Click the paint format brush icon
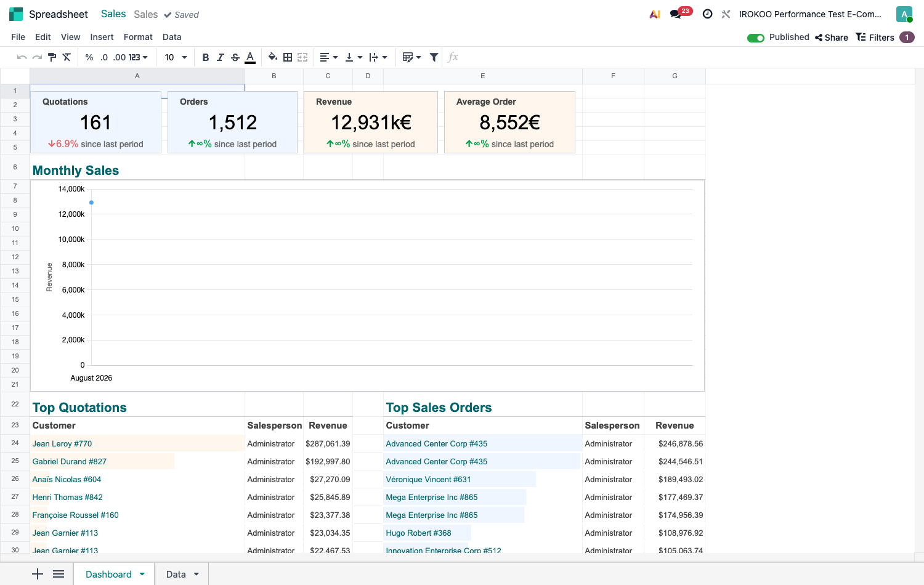The width and height of the screenshot is (924, 585). point(52,57)
